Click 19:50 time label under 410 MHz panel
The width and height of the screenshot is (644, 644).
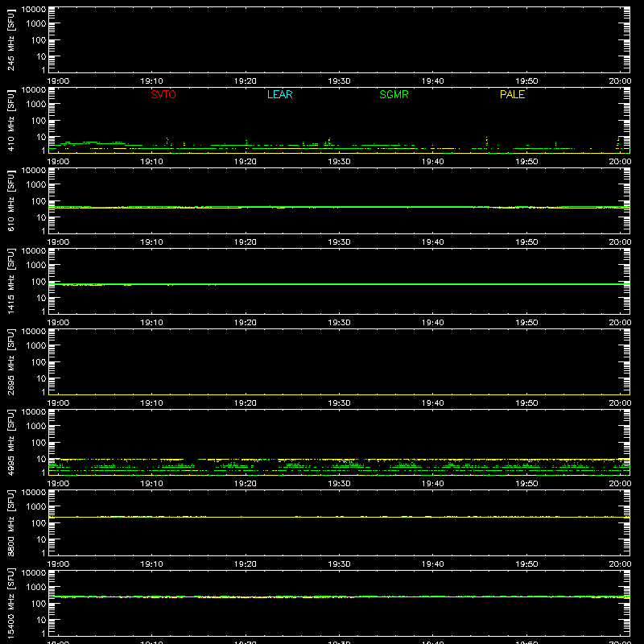click(x=526, y=162)
